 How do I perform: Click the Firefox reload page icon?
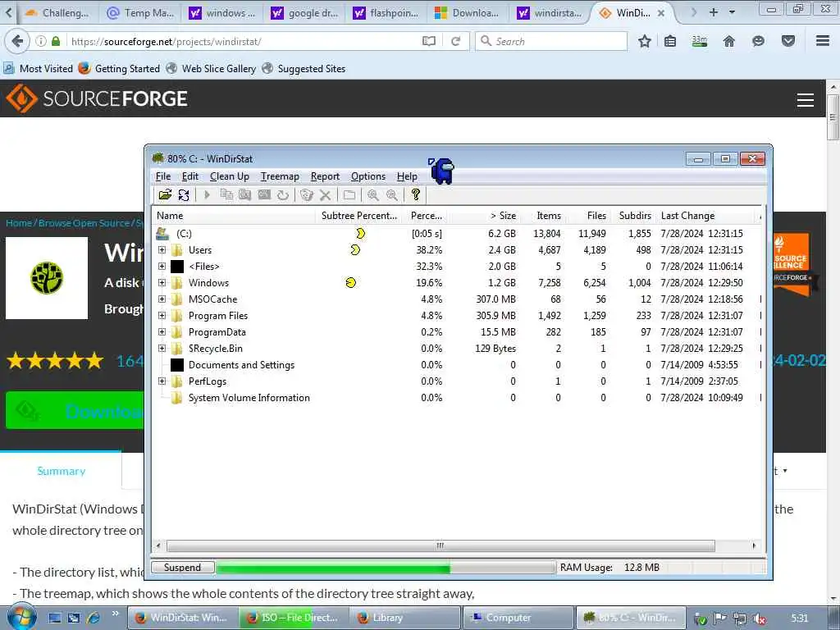[x=456, y=41]
